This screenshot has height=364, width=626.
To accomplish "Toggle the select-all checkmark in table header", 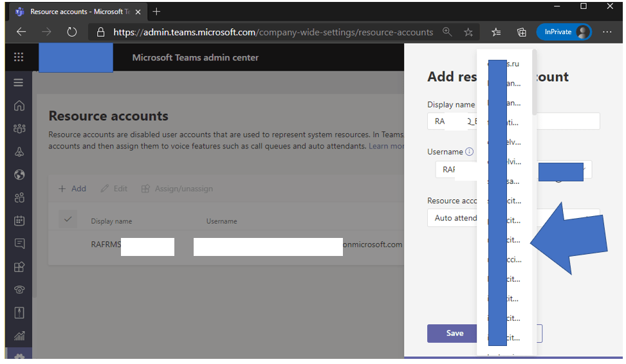I will [68, 220].
